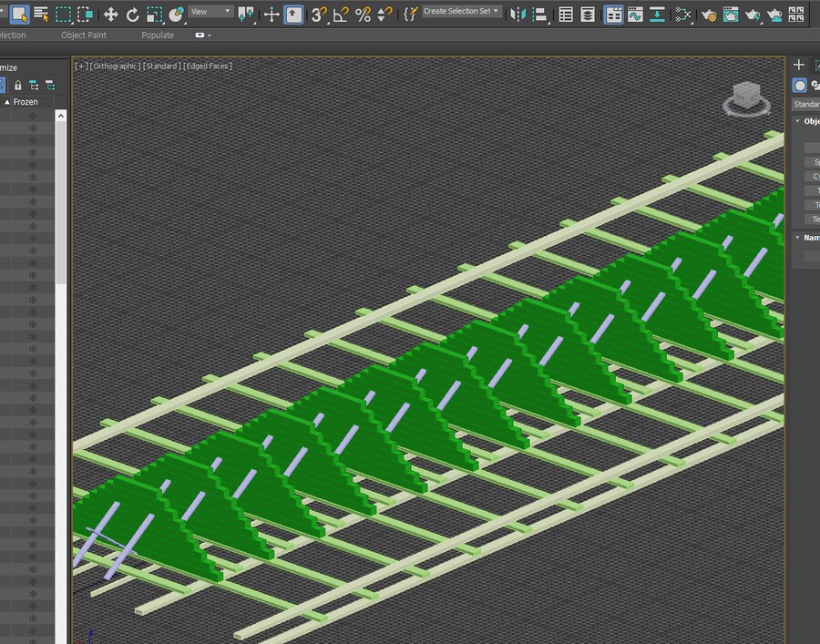Open Select by Name dialog
820x644 pixels.
[x=41, y=14]
